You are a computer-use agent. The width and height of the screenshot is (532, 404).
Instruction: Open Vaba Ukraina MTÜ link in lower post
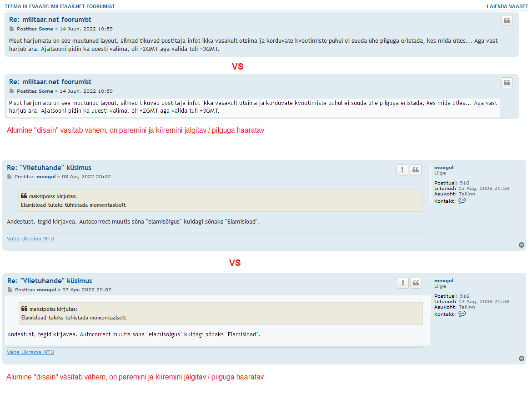(x=30, y=352)
